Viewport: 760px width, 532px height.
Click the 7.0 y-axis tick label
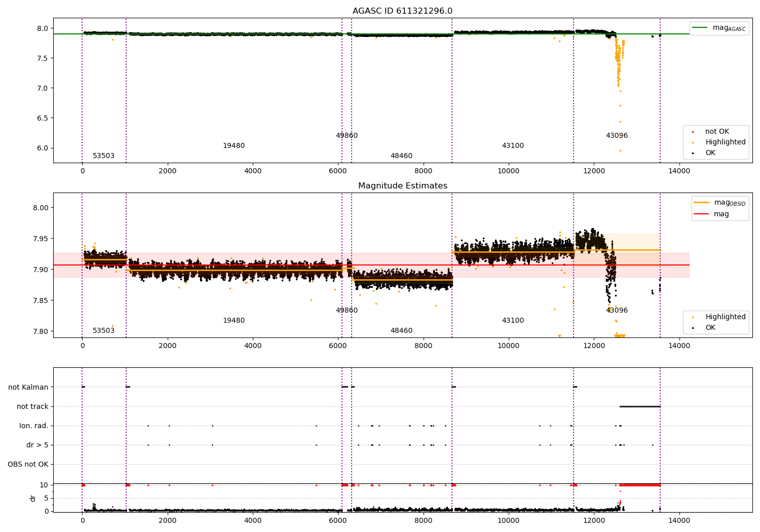tap(43, 88)
